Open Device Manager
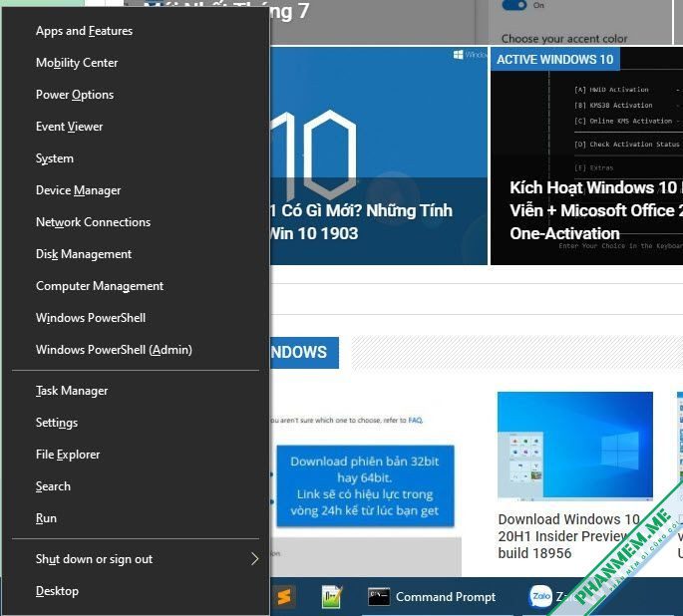This screenshot has height=616, width=683. pyautogui.click(x=78, y=190)
